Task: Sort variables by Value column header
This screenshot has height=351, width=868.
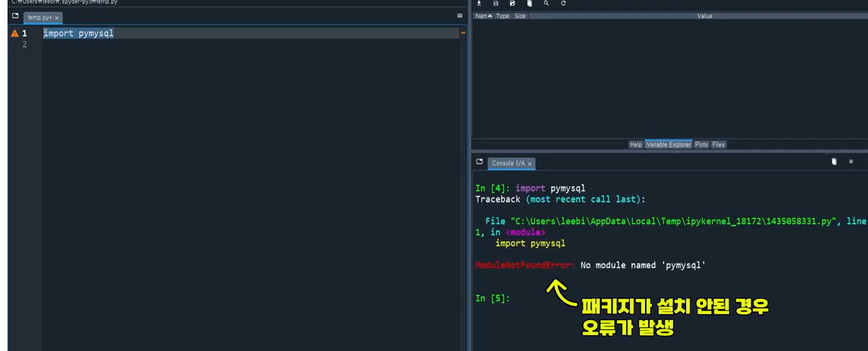Action: pyautogui.click(x=705, y=16)
